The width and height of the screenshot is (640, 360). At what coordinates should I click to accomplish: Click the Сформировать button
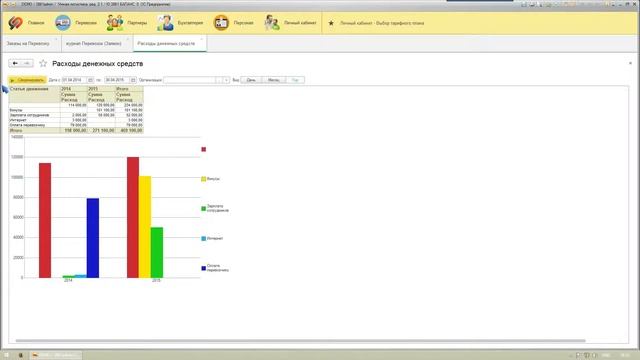pyautogui.click(x=27, y=80)
